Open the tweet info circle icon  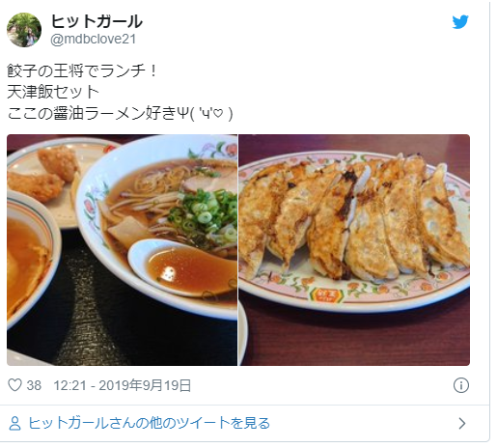tap(461, 385)
